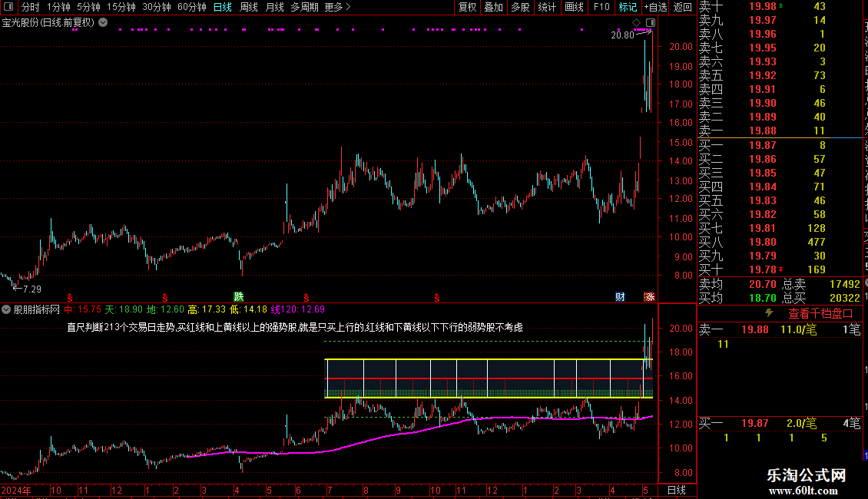The image size is (868, 499).
Task: Click the 线120: 12.69 indicator value
Action: [298, 309]
